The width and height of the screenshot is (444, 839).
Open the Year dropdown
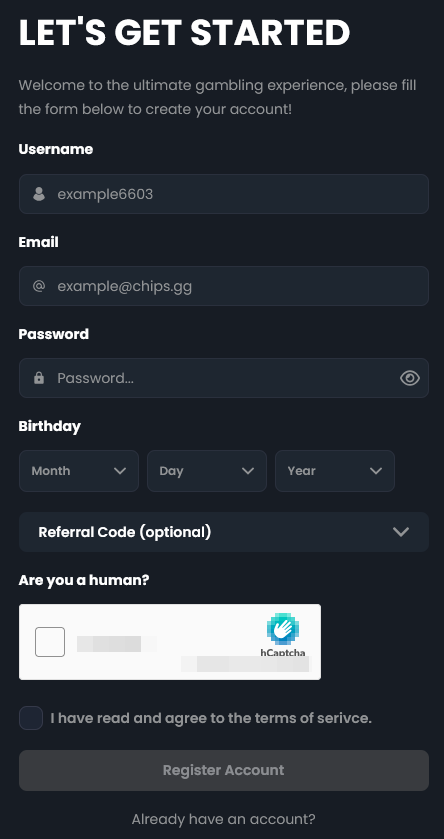pos(335,471)
